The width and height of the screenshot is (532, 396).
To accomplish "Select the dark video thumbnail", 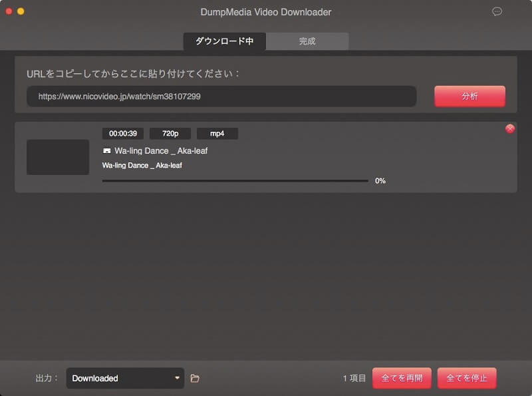I will [58, 157].
